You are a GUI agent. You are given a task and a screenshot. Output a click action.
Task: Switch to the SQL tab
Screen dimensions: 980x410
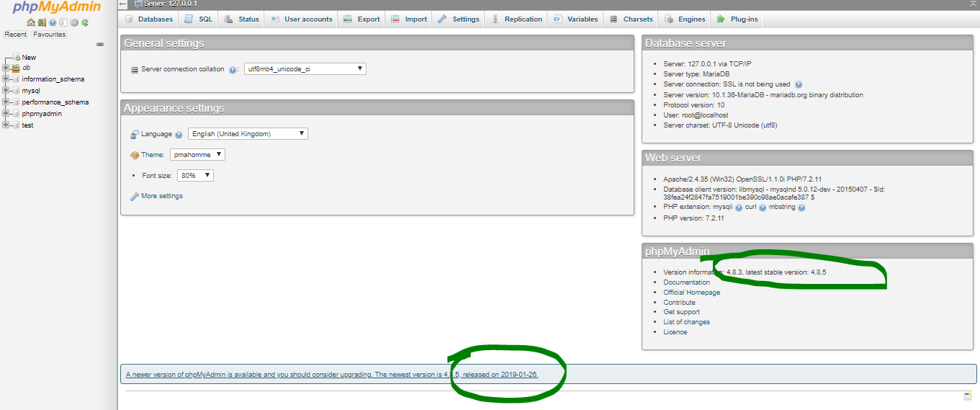pyautogui.click(x=198, y=19)
